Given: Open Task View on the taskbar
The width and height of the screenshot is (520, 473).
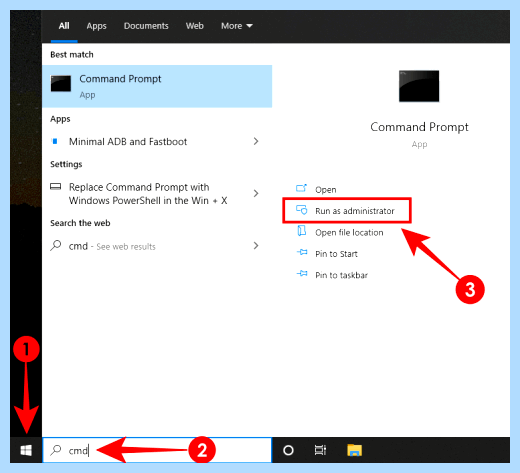Looking at the screenshot, I should click(x=320, y=450).
